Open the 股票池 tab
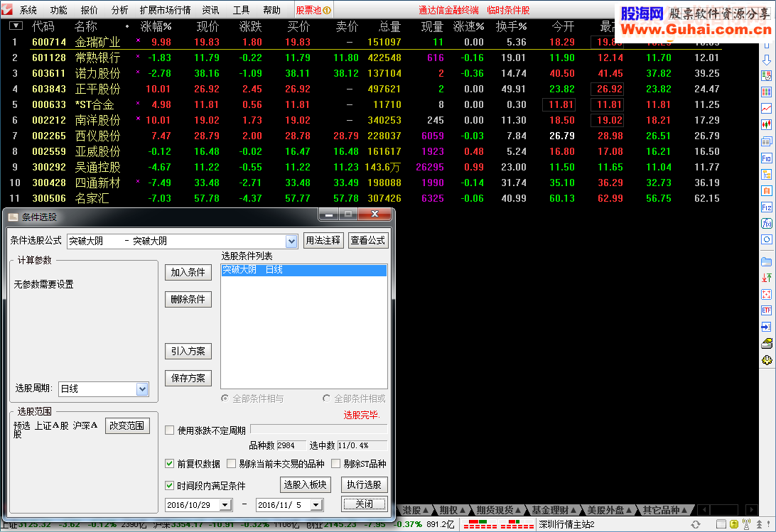Image resolution: width=776 pixels, height=532 pixels. point(313,10)
